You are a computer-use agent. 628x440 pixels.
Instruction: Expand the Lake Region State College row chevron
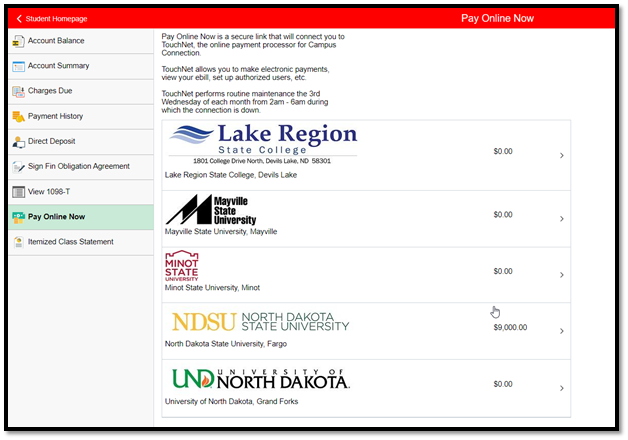click(562, 155)
